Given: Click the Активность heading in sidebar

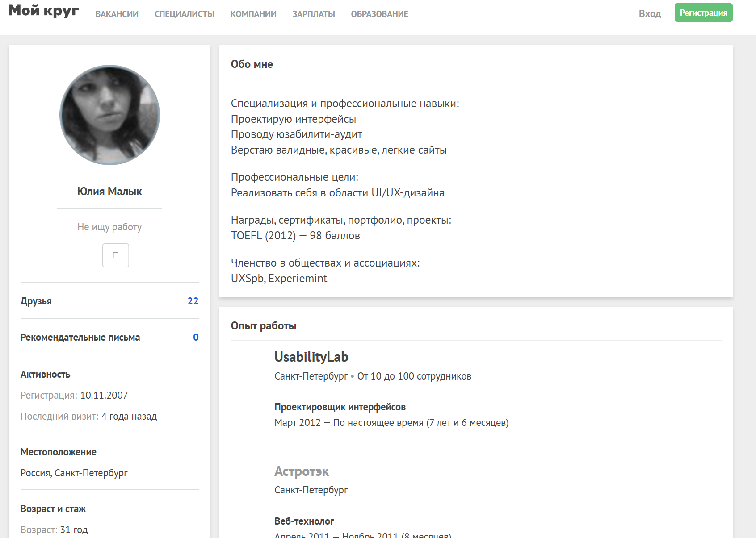Looking at the screenshot, I should coord(46,375).
